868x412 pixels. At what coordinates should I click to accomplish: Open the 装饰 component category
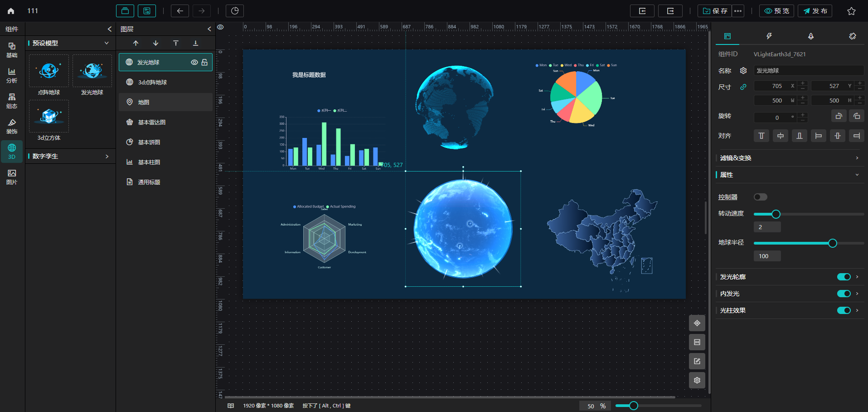[12, 126]
